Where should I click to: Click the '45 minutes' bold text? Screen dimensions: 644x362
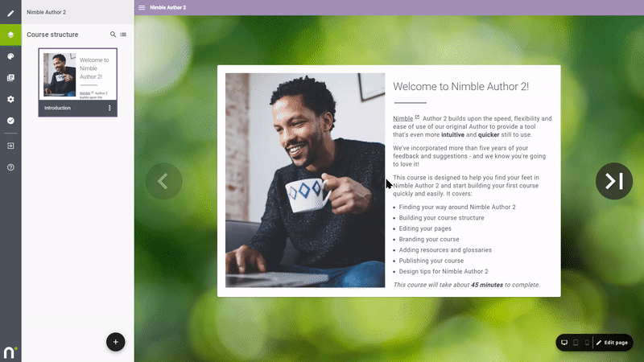(x=487, y=285)
